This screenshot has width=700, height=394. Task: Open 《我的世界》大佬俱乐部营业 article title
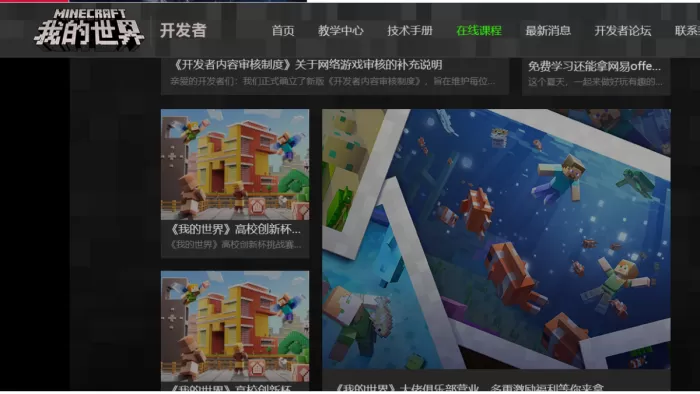pos(469,387)
